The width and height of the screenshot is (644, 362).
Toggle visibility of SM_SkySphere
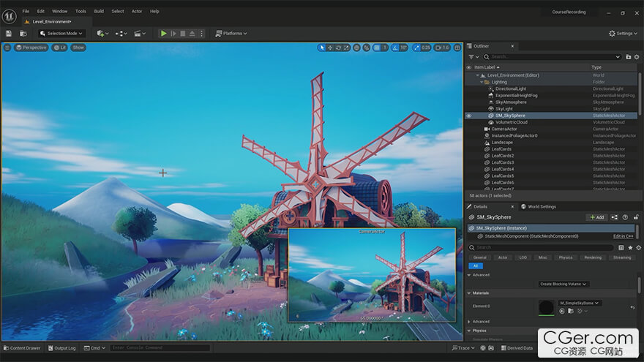469,116
